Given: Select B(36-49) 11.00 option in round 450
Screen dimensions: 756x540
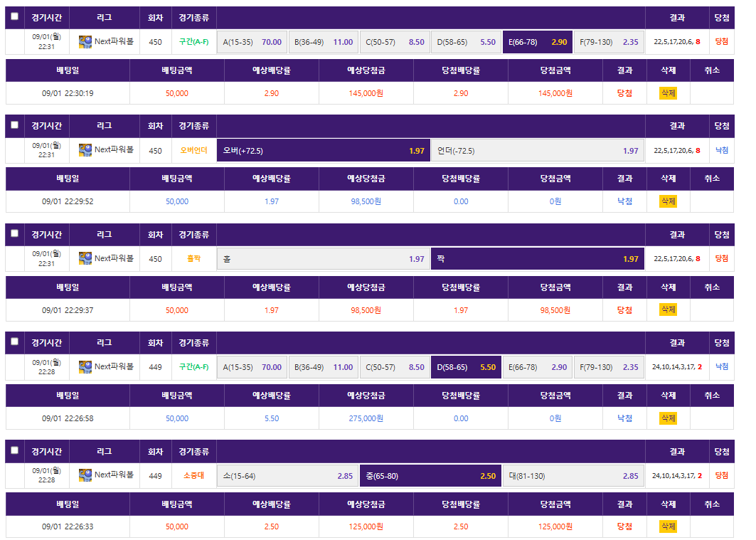Looking at the screenshot, I should [x=324, y=42].
